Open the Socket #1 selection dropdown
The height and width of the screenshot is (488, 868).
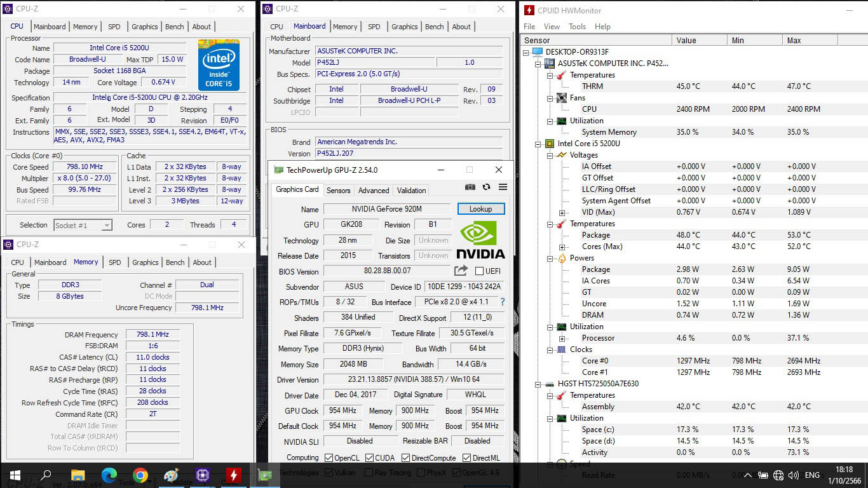[107, 225]
